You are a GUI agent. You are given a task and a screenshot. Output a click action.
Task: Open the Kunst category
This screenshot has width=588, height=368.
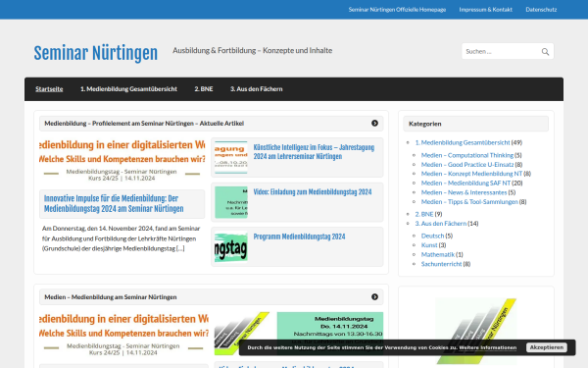[429, 245]
